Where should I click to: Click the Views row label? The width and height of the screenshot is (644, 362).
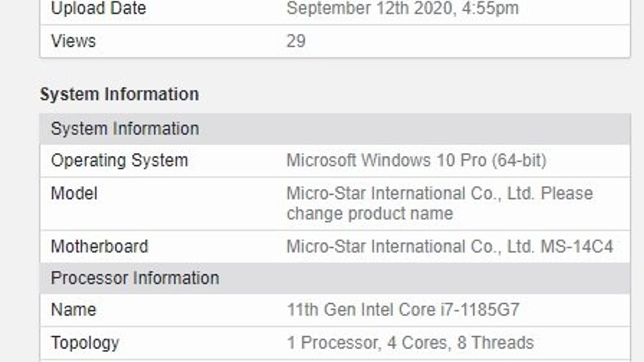73,41
